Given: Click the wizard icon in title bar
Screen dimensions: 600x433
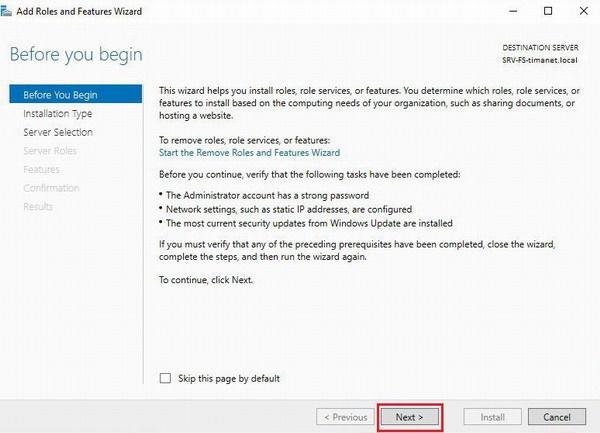Looking at the screenshot, I should coord(6,11).
